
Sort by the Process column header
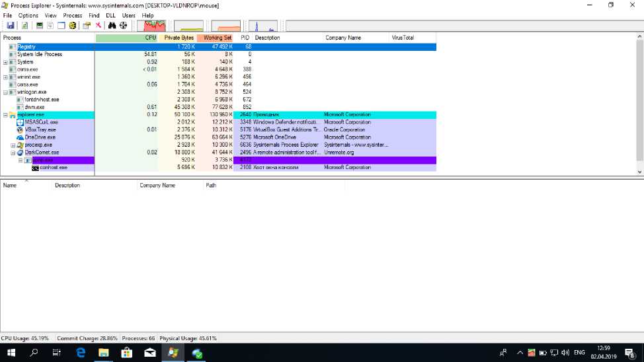tap(48, 38)
